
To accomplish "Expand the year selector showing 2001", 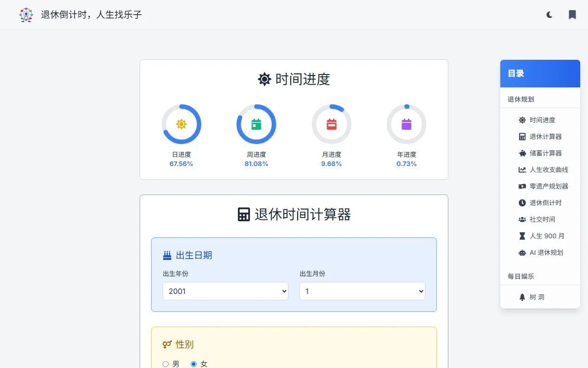I will click(x=225, y=291).
